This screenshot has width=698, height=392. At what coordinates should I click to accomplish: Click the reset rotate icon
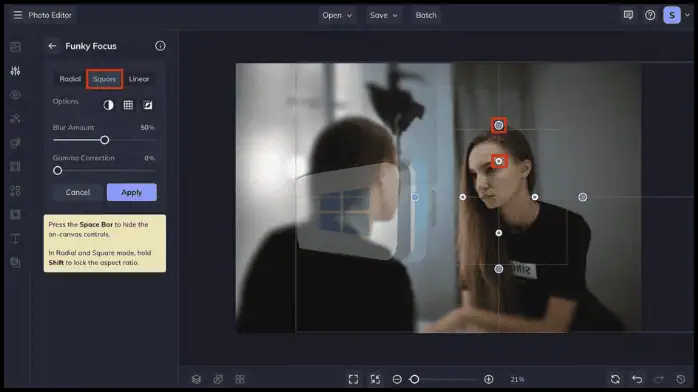click(615, 379)
